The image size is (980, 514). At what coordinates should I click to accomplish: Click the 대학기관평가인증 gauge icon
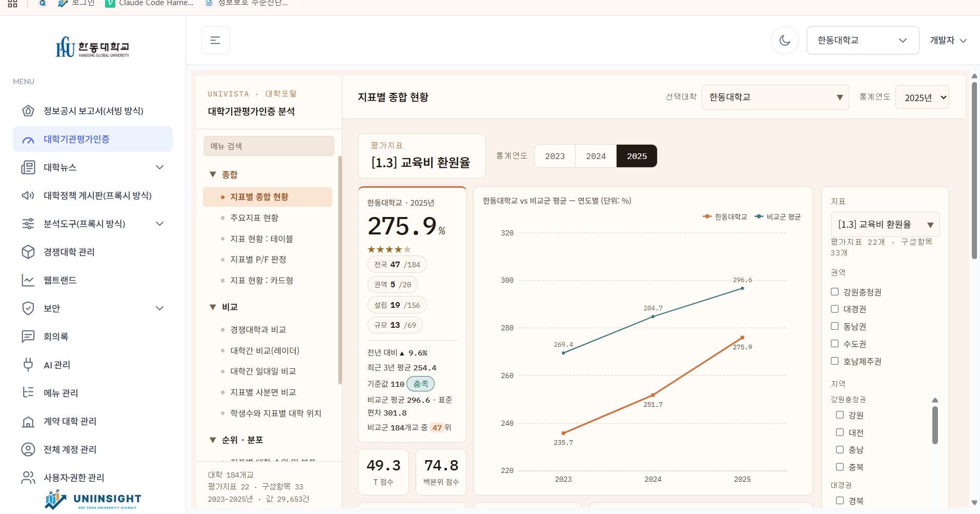pos(28,140)
